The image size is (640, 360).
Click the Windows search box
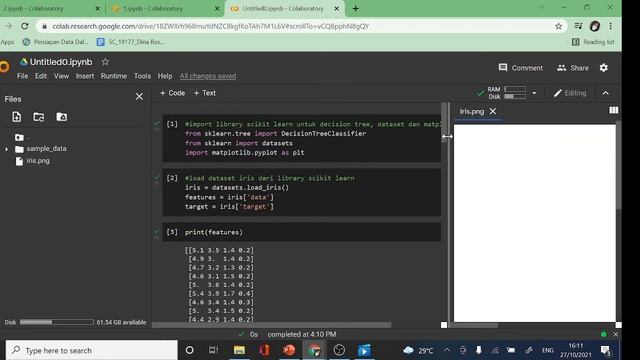pyautogui.click(x=92, y=350)
